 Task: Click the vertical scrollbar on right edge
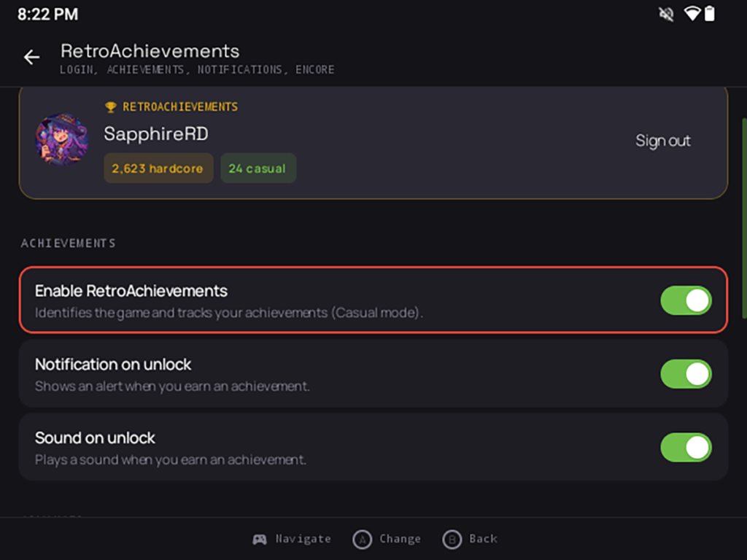(744, 218)
